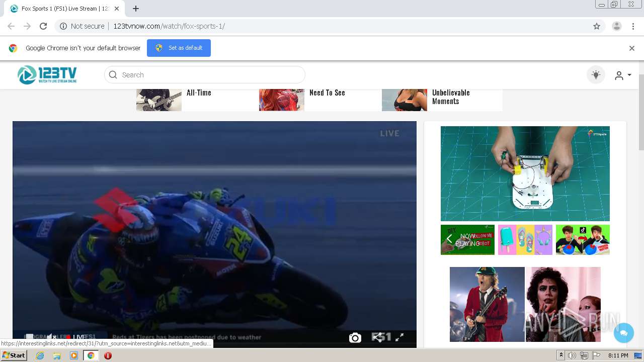The height and width of the screenshot is (362, 644).
Task: Take a screenshot with camera icon
Action: (355, 338)
